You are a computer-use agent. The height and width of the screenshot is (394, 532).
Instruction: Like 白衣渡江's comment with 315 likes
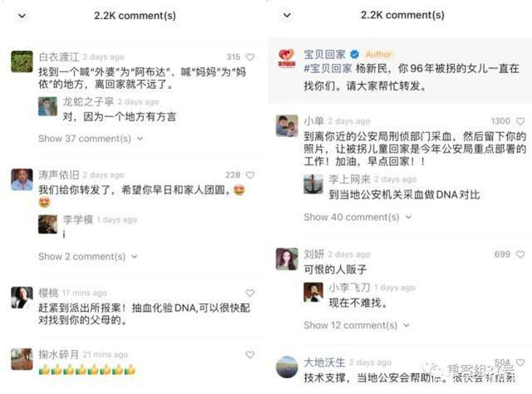[250, 57]
